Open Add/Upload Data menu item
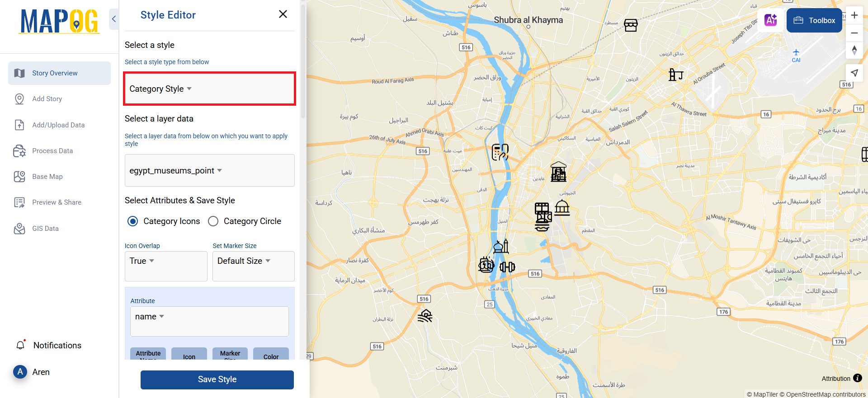 (x=59, y=125)
